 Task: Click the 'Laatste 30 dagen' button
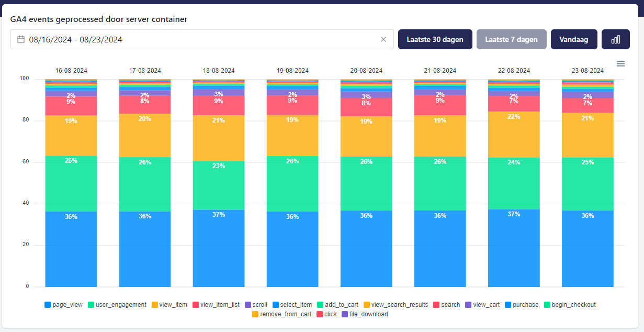[435, 39]
